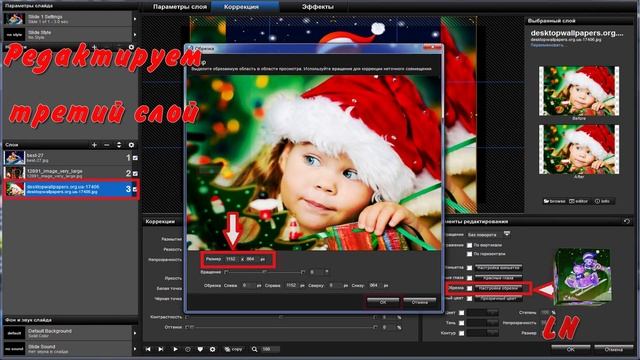Viewport: 640px width, 360px height.
Task: Expand Default Background arrow
Action: tap(135, 333)
